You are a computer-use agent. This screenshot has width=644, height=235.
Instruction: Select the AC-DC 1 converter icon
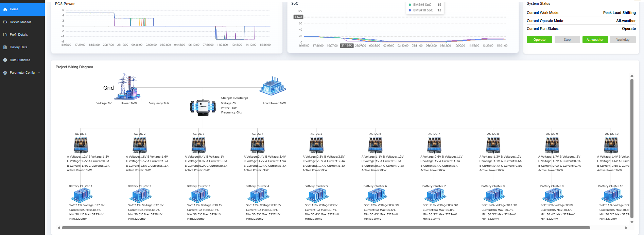point(81,145)
